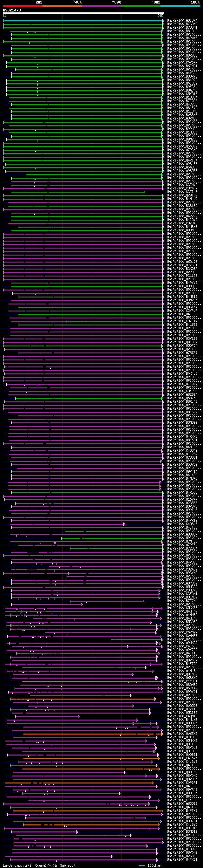Open UniRef100_B4H4U2 entry

pyautogui.click(x=182, y=199)
